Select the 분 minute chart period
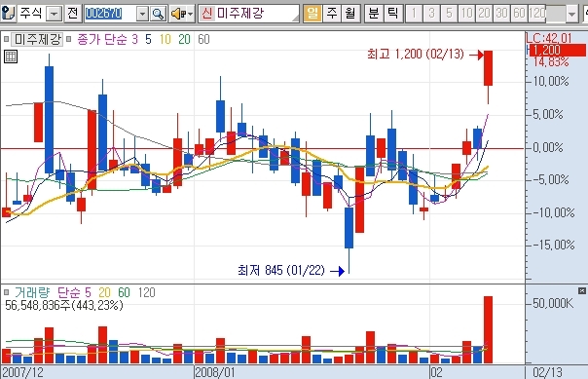This screenshot has height=379, width=588. (x=374, y=14)
